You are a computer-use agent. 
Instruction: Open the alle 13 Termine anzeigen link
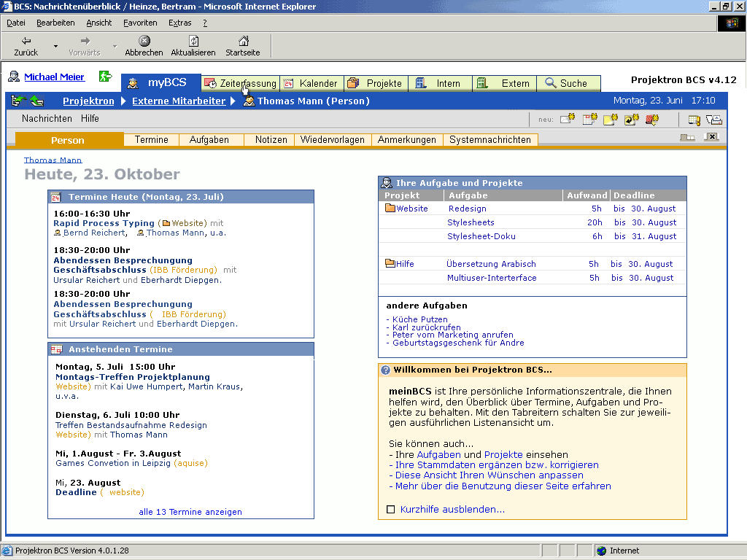coord(190,512)
